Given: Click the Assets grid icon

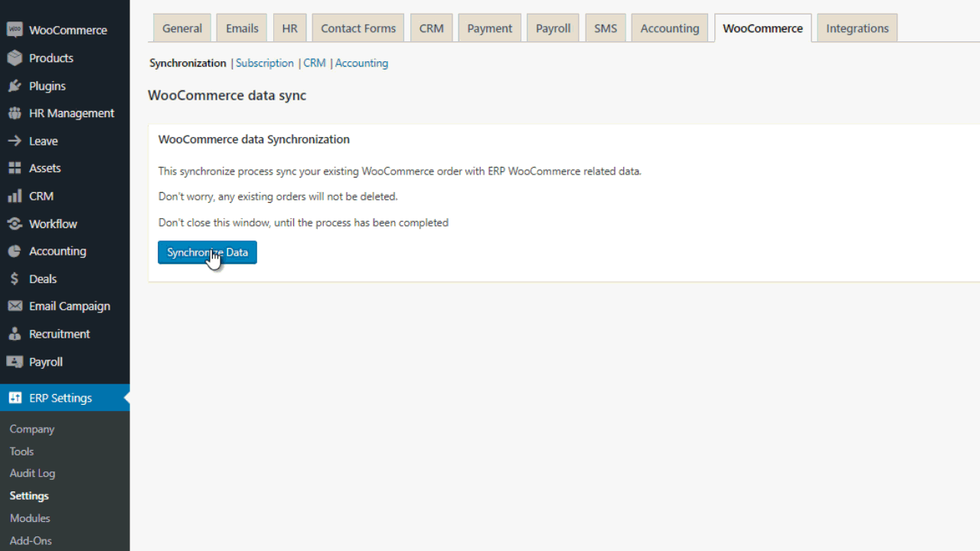Looking at the screenshot, I should tap(15, 168).
